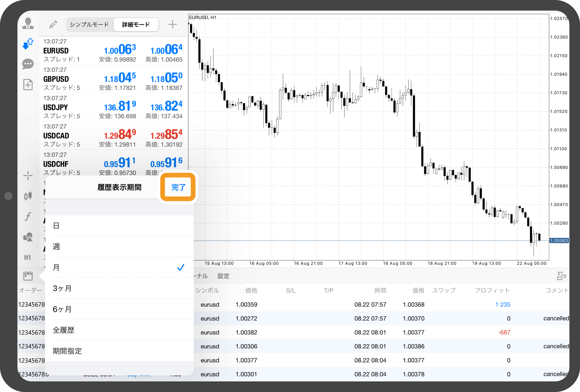Switch to 詳細モード
The height and width of the screenshot is (392, 580).
pyautogui.click(x=136, y=25)
